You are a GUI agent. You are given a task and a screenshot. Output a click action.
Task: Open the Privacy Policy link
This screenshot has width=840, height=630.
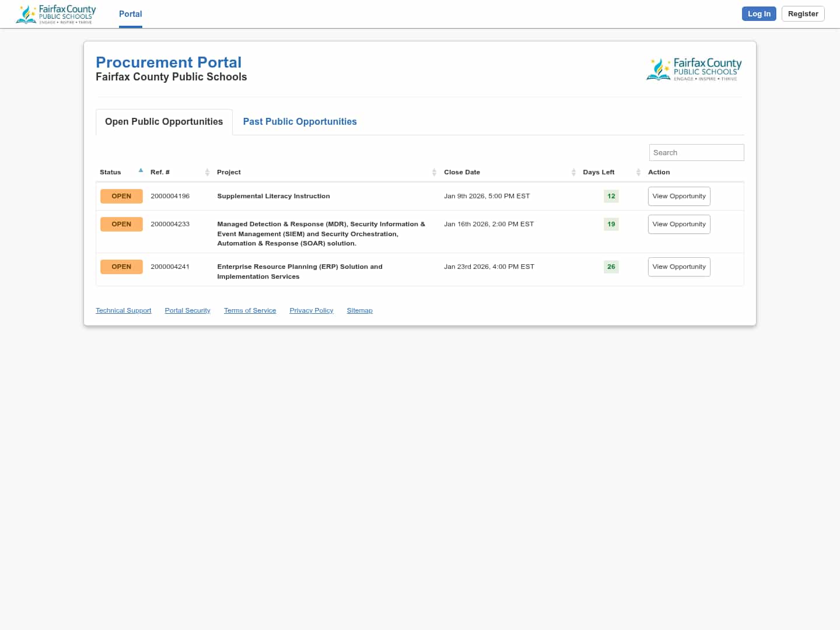tap(311, 311)
